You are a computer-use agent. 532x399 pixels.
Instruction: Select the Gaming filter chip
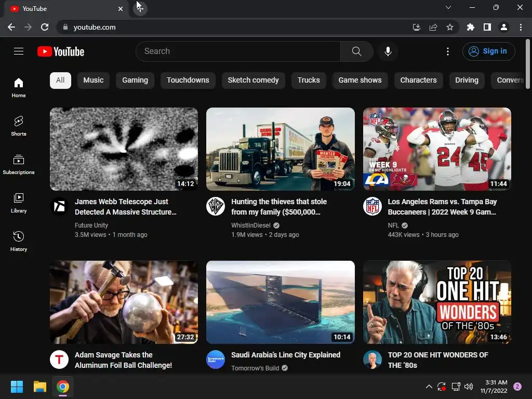click(x=135, y=80)
